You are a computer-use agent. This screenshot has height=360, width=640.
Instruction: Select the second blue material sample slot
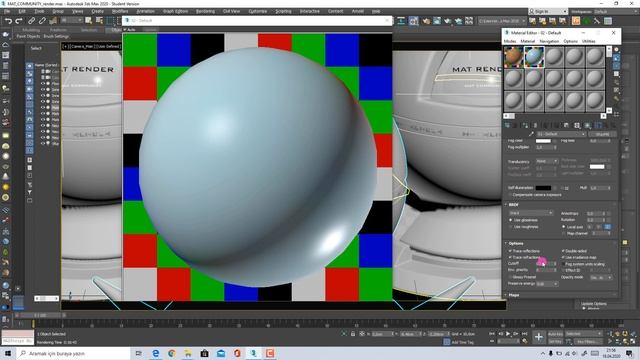(534, 56)
